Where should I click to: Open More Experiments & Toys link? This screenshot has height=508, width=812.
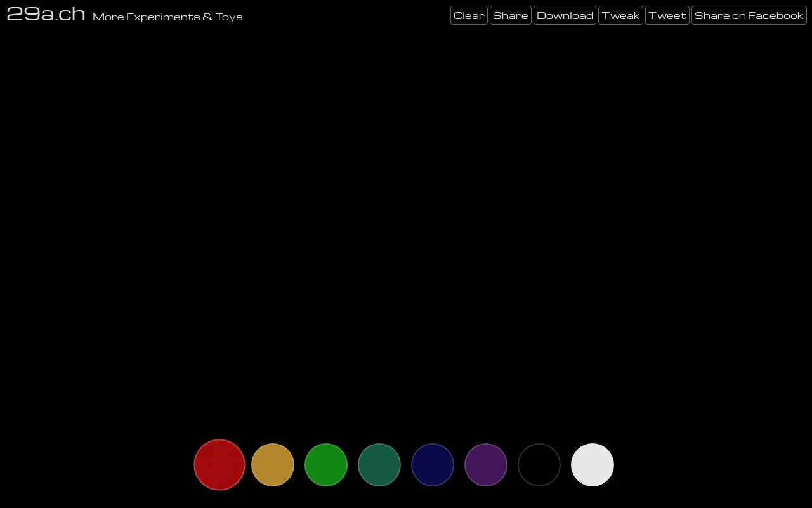(167, 17)
